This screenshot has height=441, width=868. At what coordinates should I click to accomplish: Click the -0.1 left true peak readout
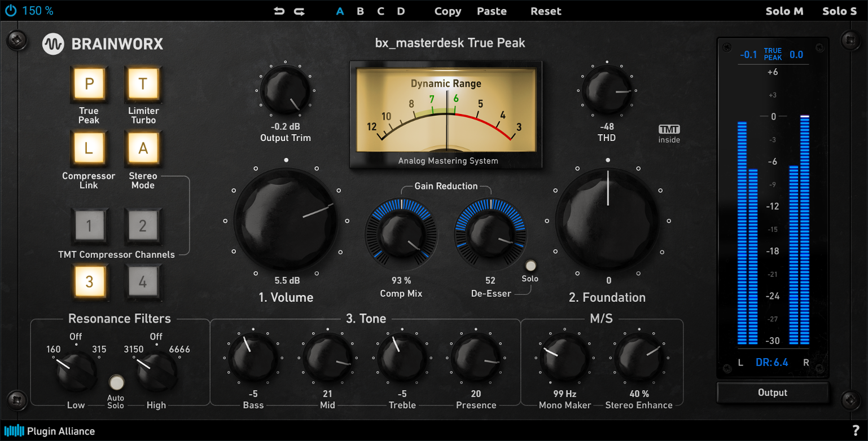[x=748, y=55]
